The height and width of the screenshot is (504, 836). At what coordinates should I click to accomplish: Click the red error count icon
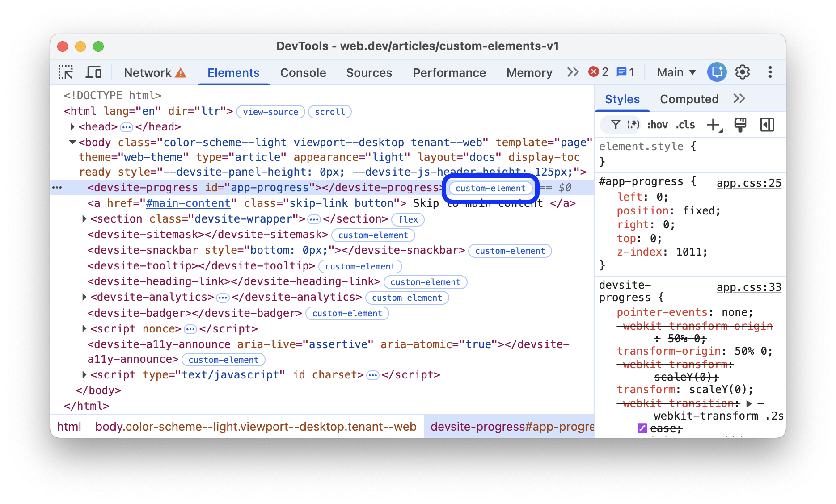594,72
